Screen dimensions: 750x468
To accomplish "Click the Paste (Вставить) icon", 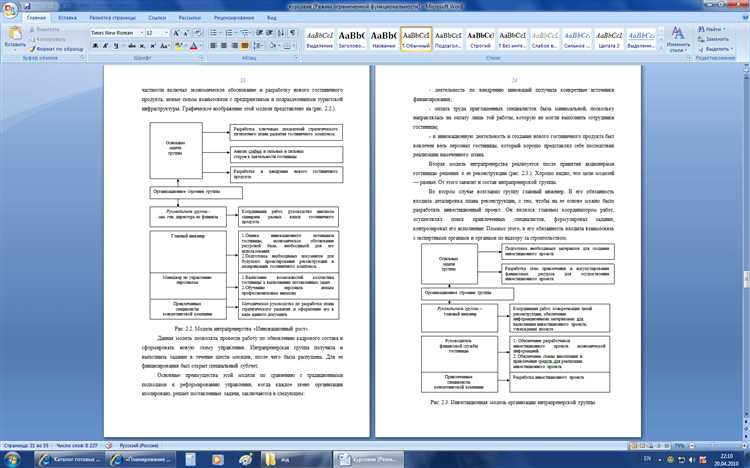I will (x=14, y=36).
